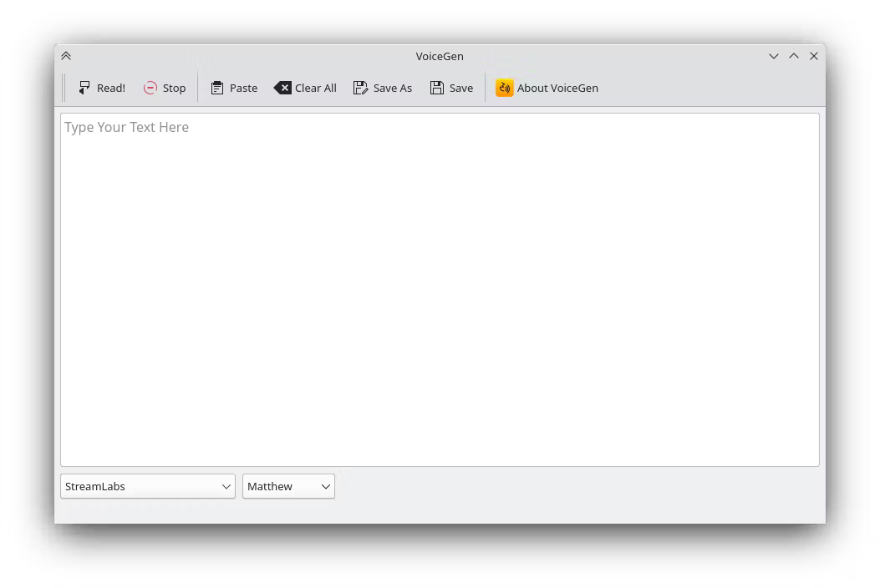880x588 pixels.
Task: Click the Paste clipboard icon
Action: point(217,88)
